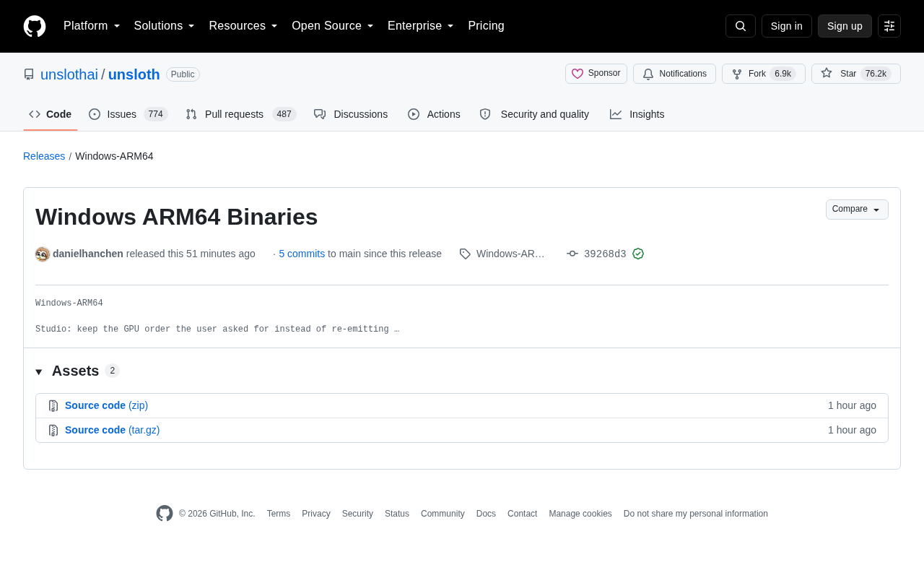Switch to the Issues tab
Image resolution: width=924 pixels, height=578 pixels.
(x=128, y=114)
